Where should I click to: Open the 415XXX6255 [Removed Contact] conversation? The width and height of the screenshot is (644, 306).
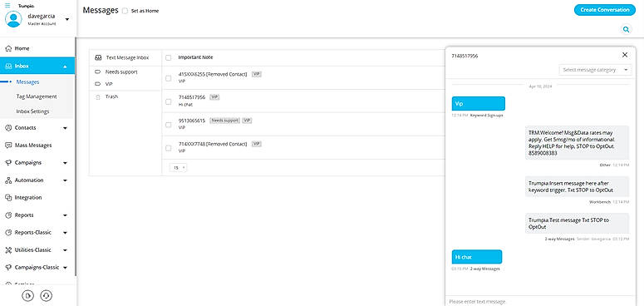(x=213, y=74)
